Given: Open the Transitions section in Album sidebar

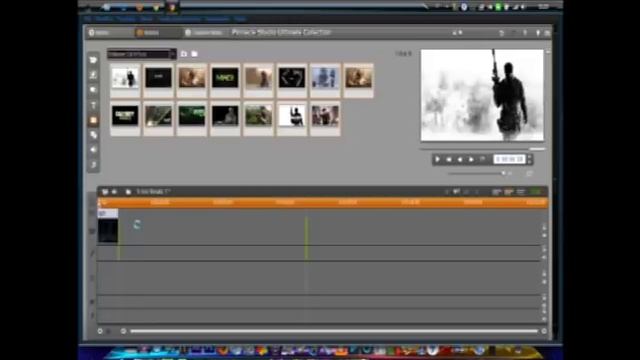Looking at the screenshot, I should (93, 75).
